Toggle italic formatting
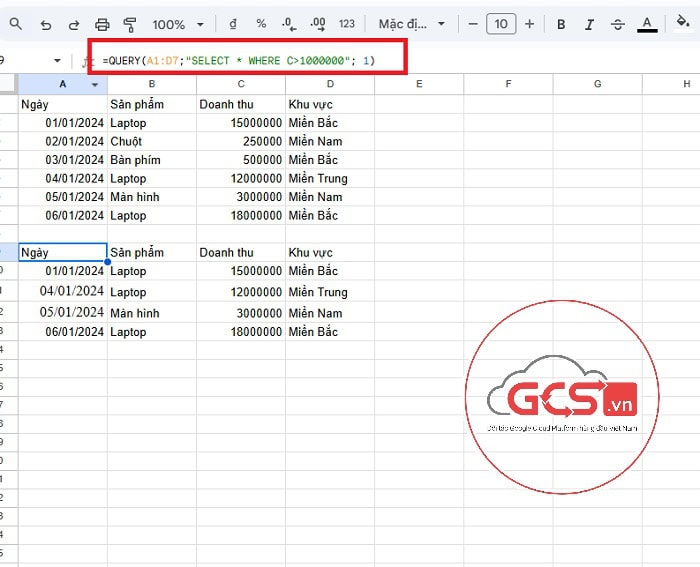700x567 pixels. pyautogui.click(x=589, y=24)
